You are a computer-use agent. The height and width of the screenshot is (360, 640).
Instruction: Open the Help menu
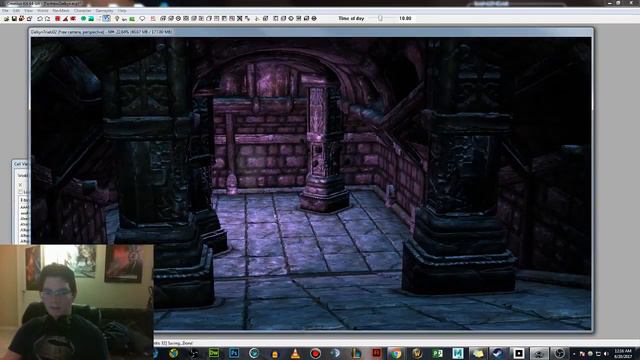pyautogui.click(x=122, y=11)
